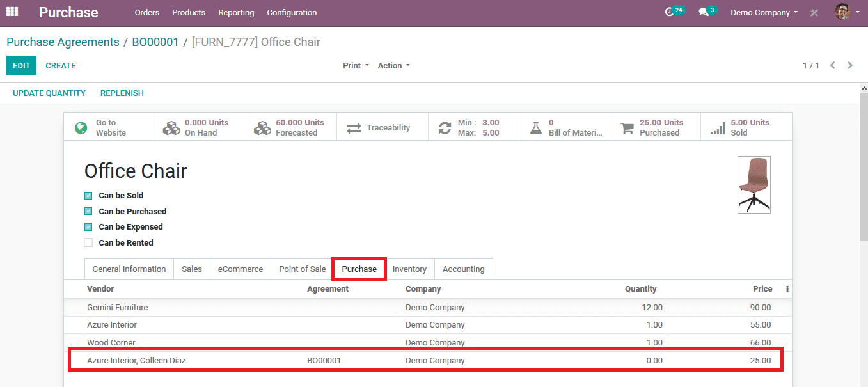This screenshot has height=387, width=868.
Task: Switch to the Point of Sale tab
Action: (x=303, y=269)
